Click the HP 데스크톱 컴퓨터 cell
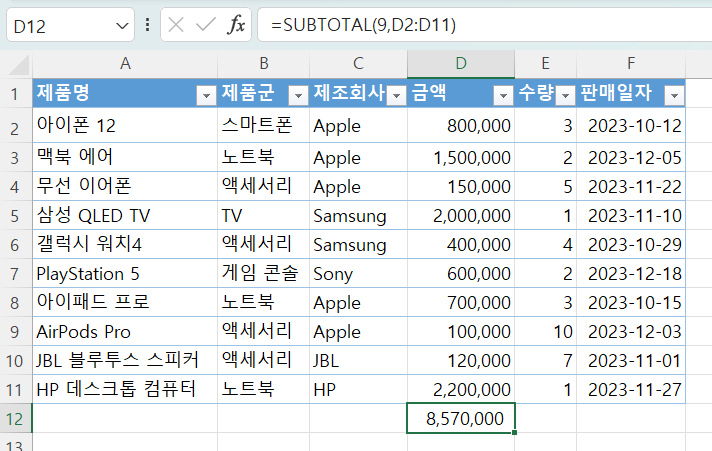 (x=125, y=390)
